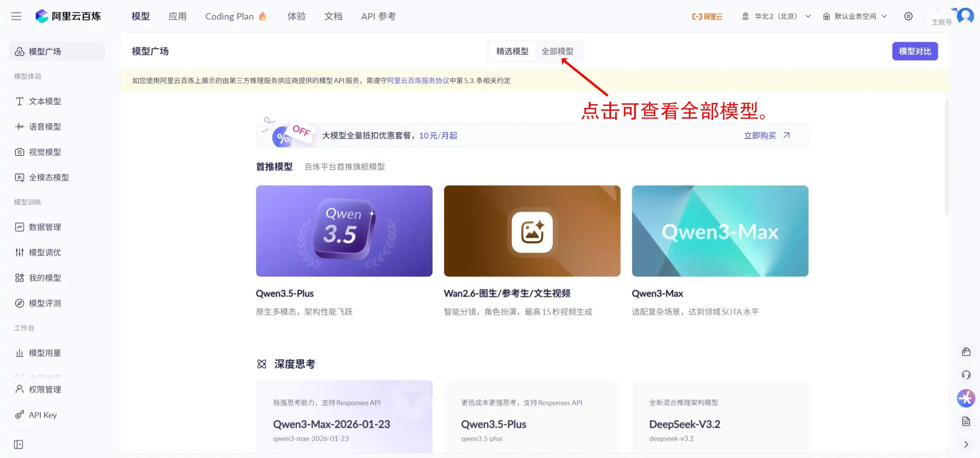Click the 模型广场 page heading
Viewport: 980px width, 458px height.
coord(150,51)
